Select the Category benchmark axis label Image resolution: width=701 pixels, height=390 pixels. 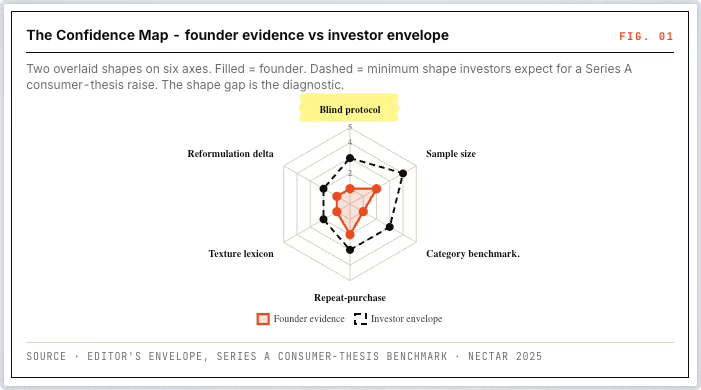click(473, 254)
